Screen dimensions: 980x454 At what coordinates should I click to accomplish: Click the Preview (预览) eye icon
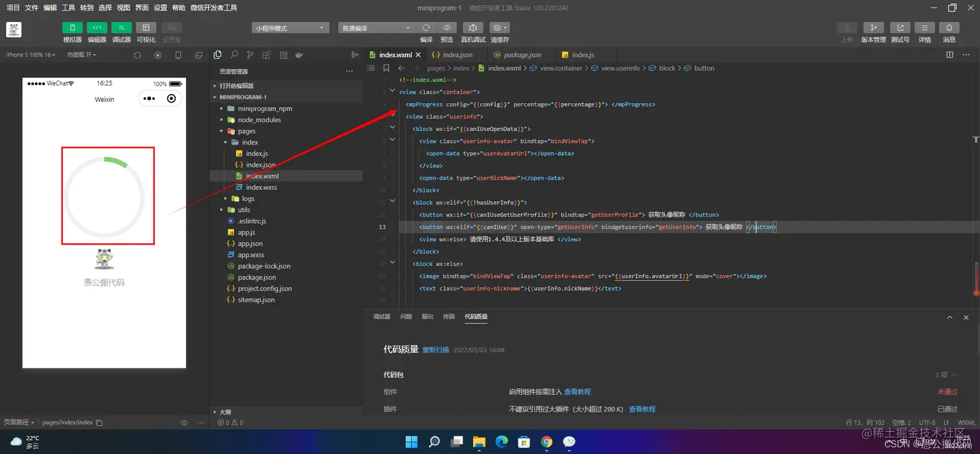coord(447,28)
